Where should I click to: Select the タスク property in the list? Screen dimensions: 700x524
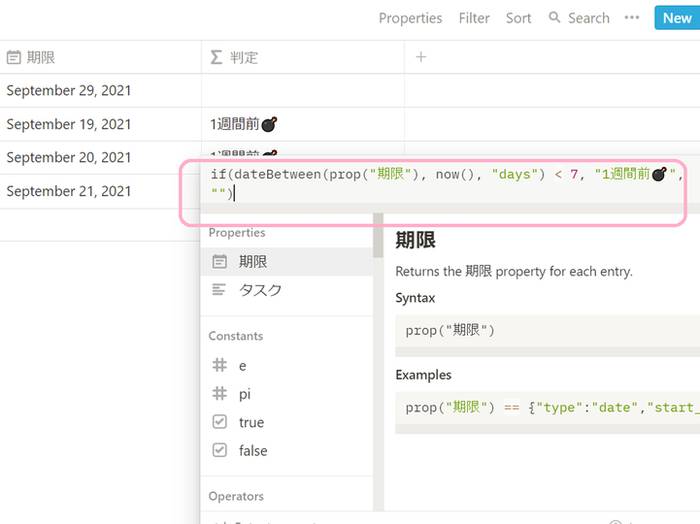287,290
